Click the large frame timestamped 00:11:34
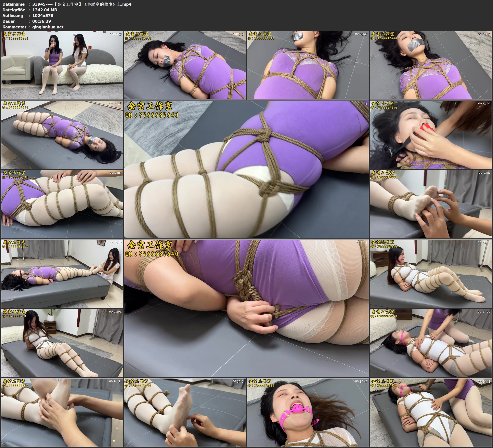493x448 pixels. 246,169
